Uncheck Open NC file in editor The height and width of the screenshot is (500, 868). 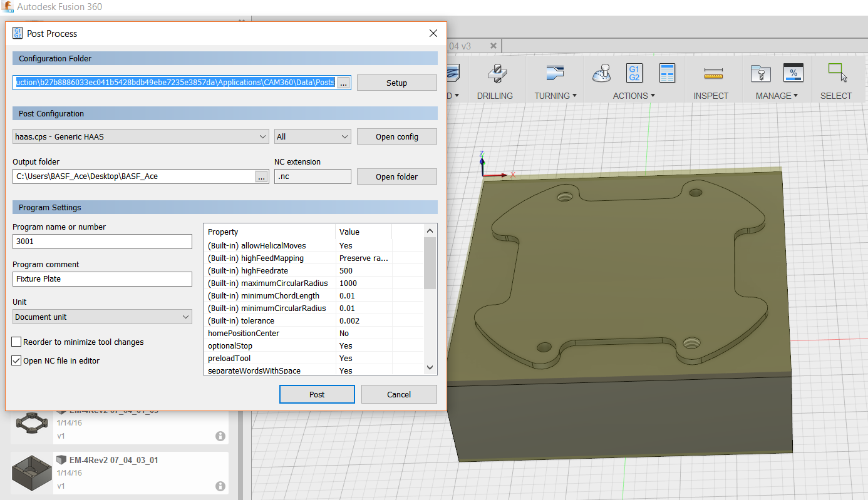tap(16, 361)
